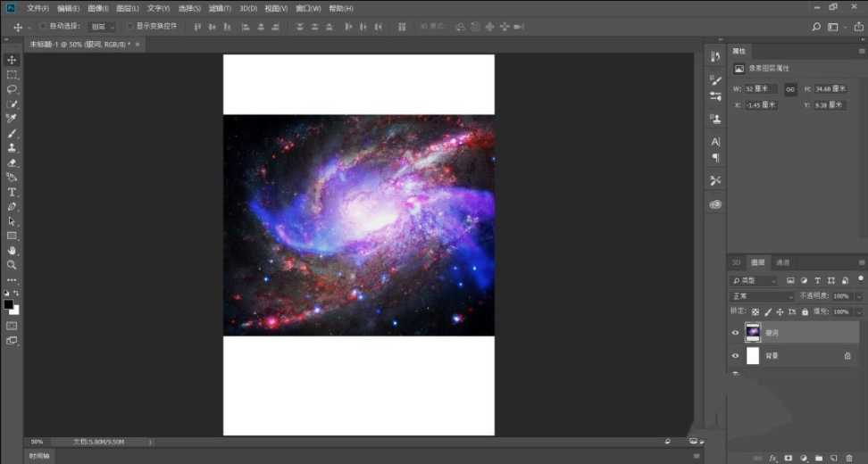Viewport: 868px width, 464px height.
Task: Enable the 显示变换控件 checkbox
Action: pyautogui.click(x=130, y=27)
